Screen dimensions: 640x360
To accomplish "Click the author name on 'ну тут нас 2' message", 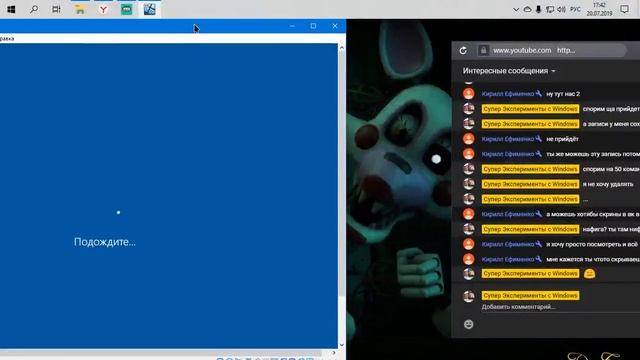I will tap(508, 94).
